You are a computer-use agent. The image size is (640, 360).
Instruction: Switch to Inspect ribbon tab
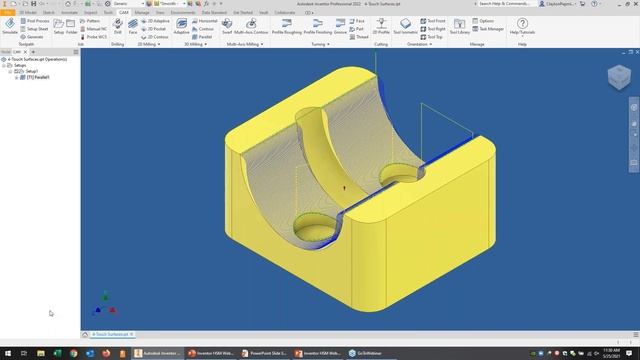point(91,13)
